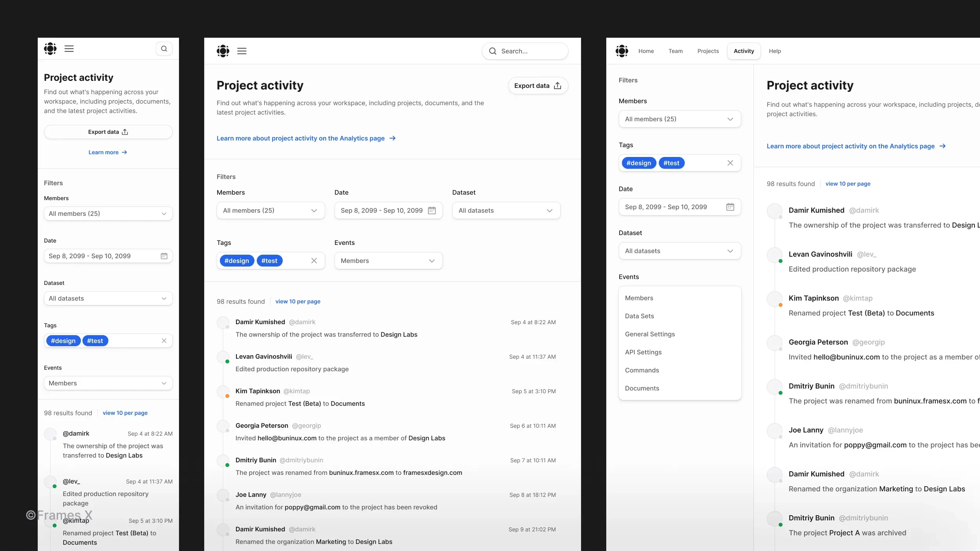The image size is (980, 551).
Task: Select the Help tab in navigation bar
Action: click(x=775, y=51)
